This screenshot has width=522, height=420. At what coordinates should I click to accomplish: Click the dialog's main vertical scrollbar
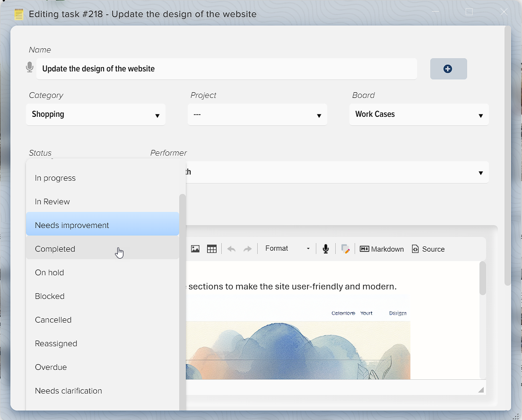coord(507,156)
